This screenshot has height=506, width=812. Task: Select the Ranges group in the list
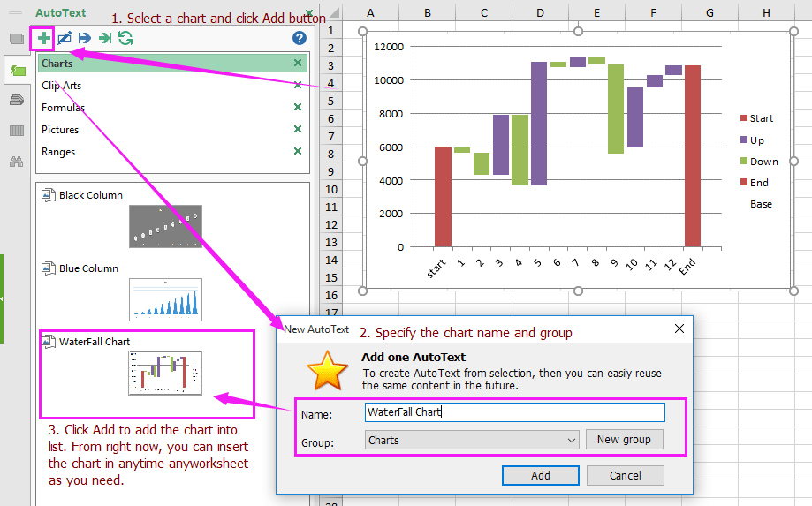coord(58,152)
